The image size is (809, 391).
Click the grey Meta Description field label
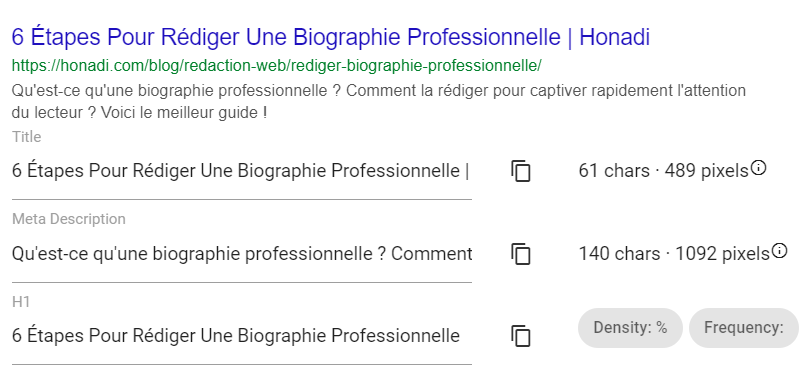(x=69, y=219)
